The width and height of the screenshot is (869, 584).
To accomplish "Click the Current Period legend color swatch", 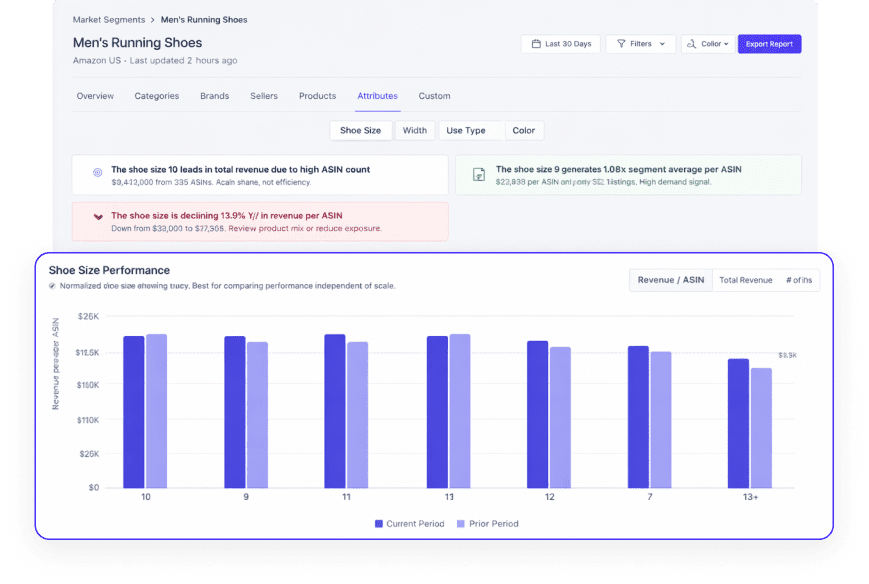I will (x=379, y=523).
